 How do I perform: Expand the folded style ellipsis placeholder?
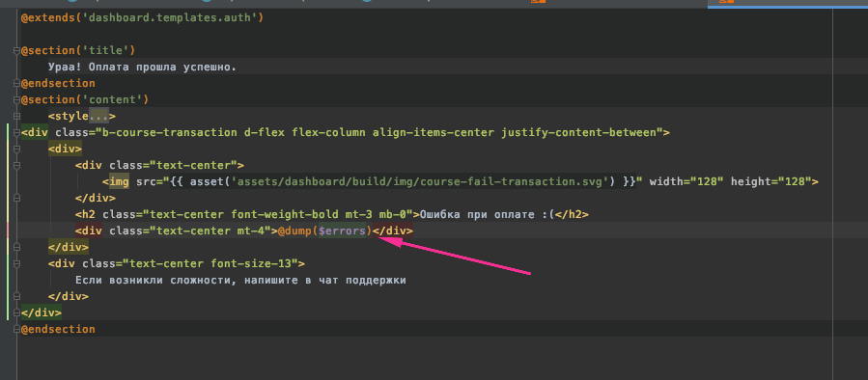[99, 116]
